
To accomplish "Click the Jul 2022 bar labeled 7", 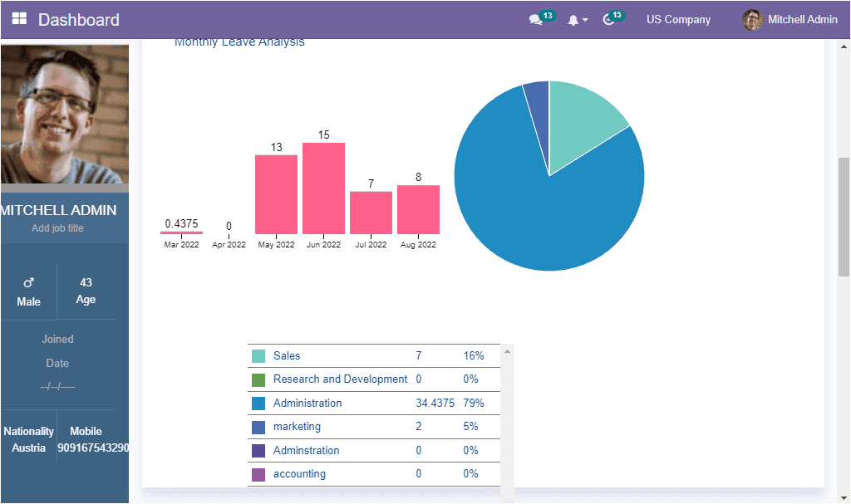I will coord(371,213).
